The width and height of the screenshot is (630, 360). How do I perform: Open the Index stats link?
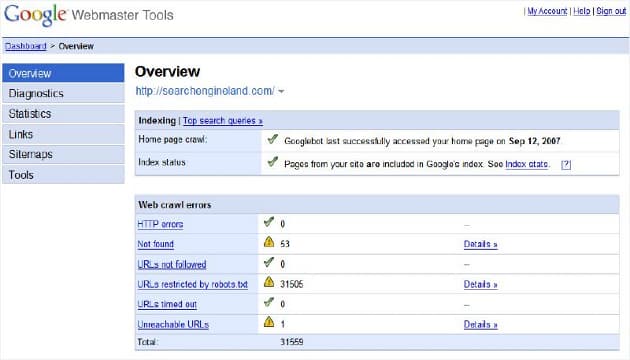(527, 164)
